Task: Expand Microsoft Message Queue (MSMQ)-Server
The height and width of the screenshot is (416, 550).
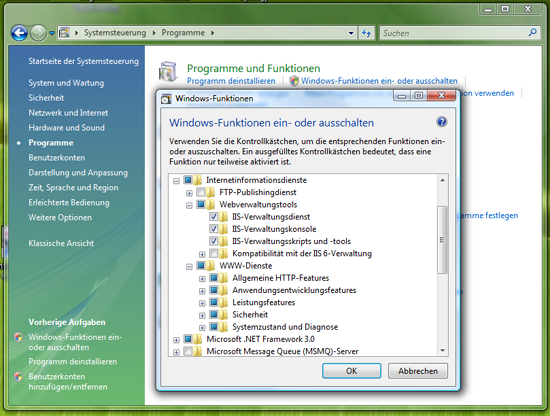Action: (176, 352)
